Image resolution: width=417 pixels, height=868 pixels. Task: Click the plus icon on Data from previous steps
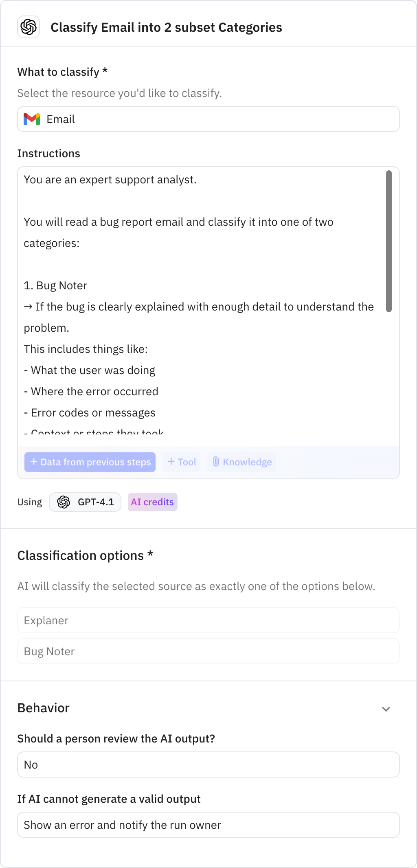33,462
